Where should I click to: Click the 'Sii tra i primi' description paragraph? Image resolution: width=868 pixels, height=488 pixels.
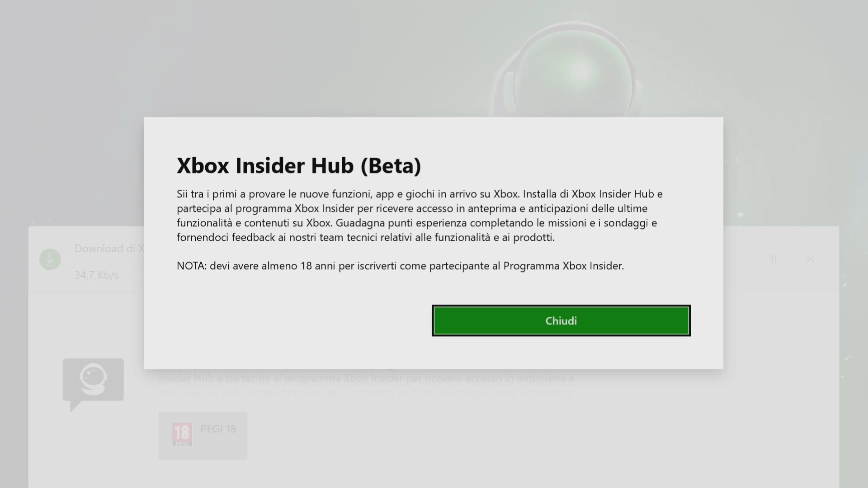[x=420, y=216]
